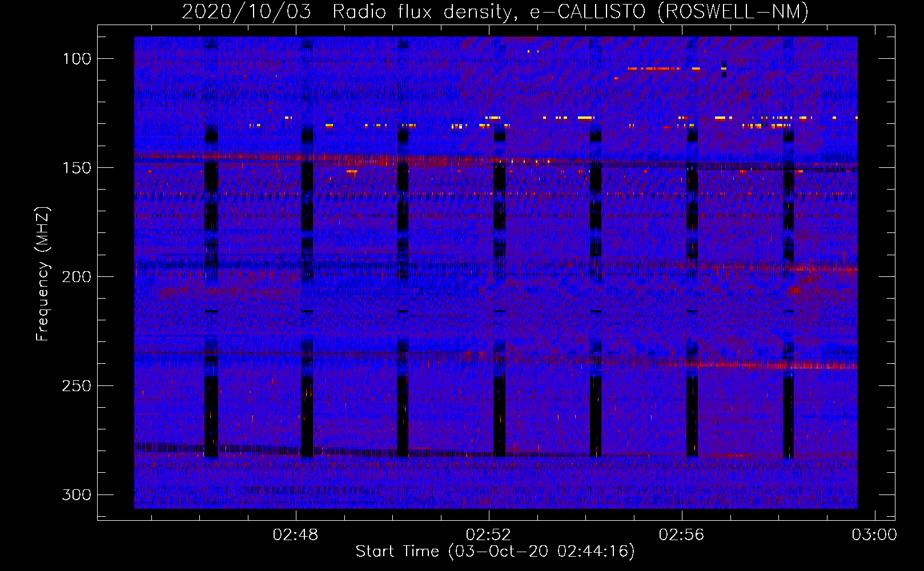
Task: Click the plot title '2020/10/03 Radio flux density, e-CALLISTO (ROSWELL-NM)'
Action: pyautogui.click(x=495, y=11)
